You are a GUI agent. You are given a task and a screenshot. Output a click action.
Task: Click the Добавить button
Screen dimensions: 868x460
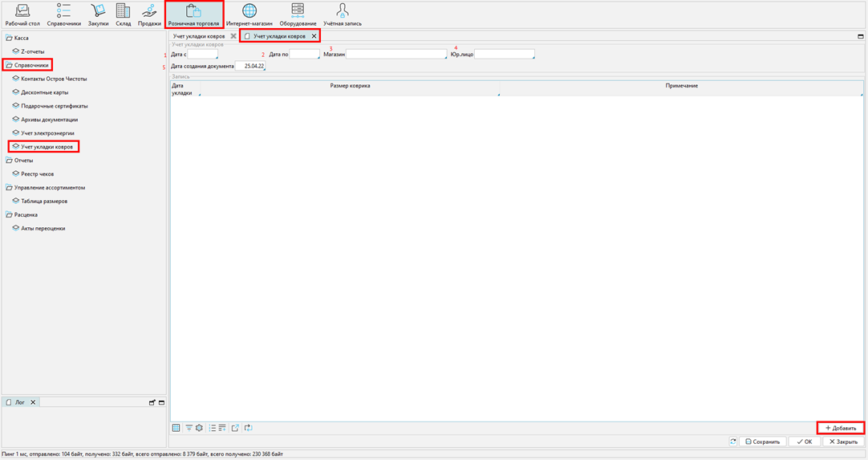point(841,428)
